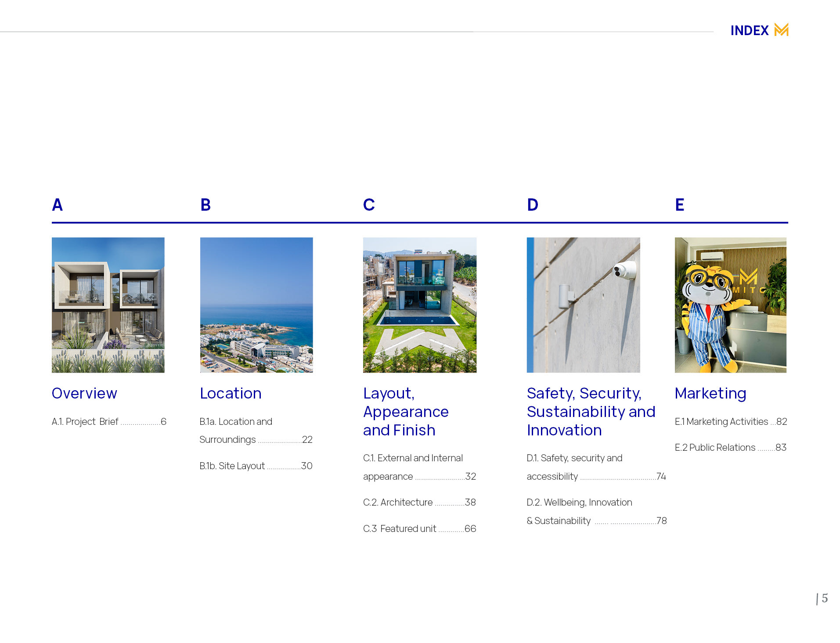Jump to B.1b. Site Layout page
Screen dimensions: 840x643
point(256,466)
